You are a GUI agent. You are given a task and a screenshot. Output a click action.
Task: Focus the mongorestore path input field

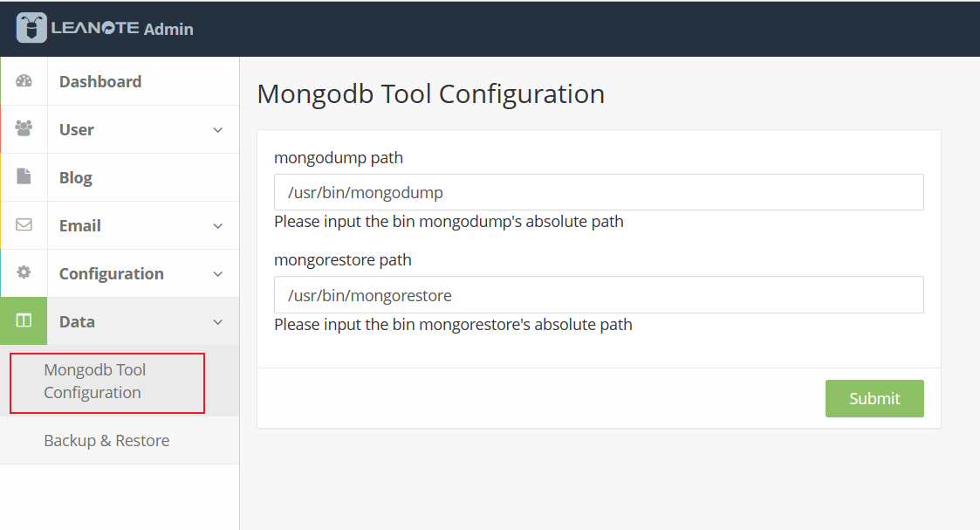click(599, 294)
